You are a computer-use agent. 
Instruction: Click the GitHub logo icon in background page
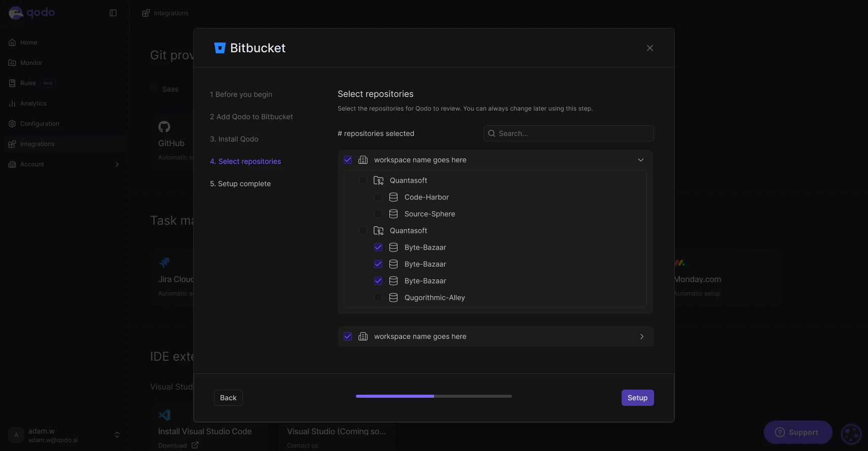coord(164,127)
